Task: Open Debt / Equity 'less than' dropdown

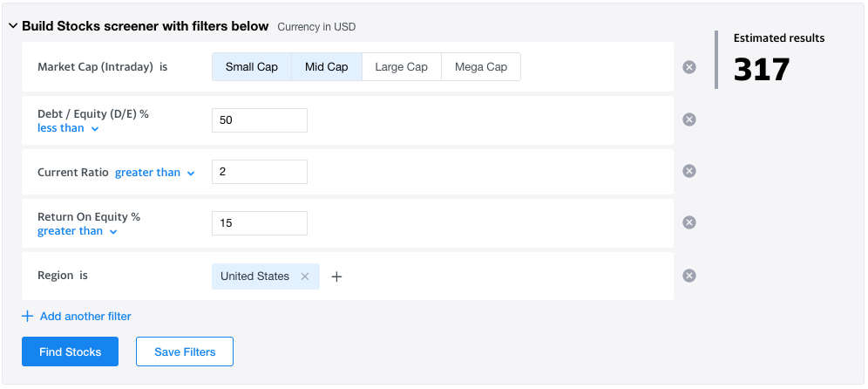Action: tap(68, 128)
